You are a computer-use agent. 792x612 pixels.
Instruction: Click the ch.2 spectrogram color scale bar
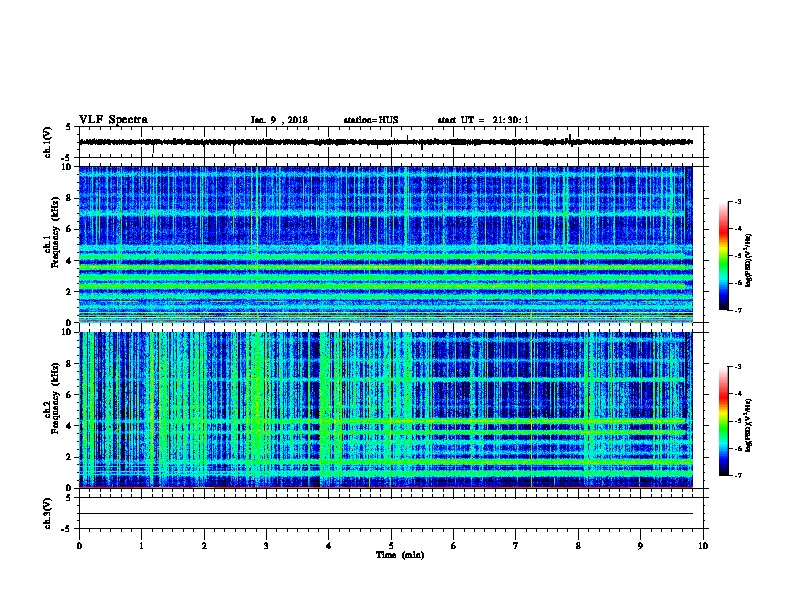[x=723, y=421]
